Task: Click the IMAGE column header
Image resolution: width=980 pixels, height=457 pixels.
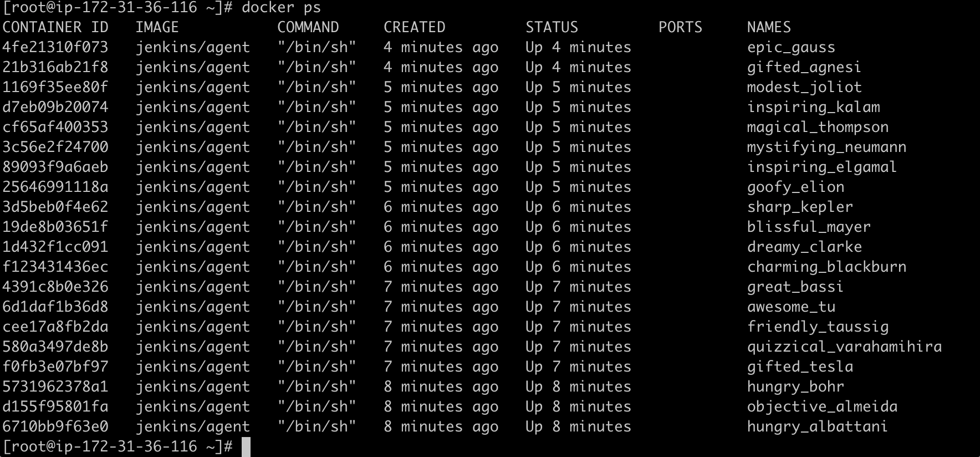Action: coord(157,27)
